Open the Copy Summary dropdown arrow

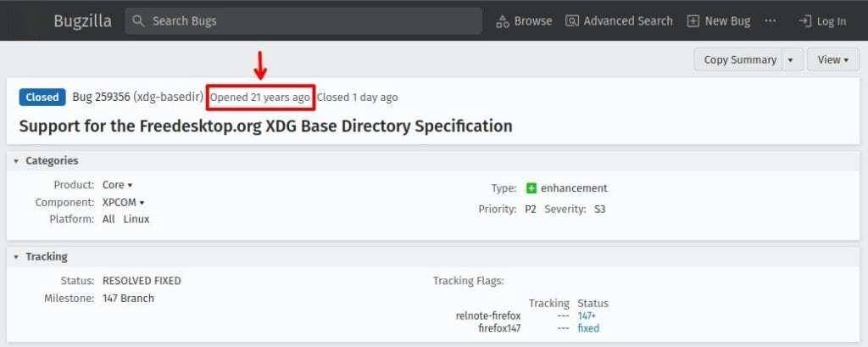coord(790,60)
